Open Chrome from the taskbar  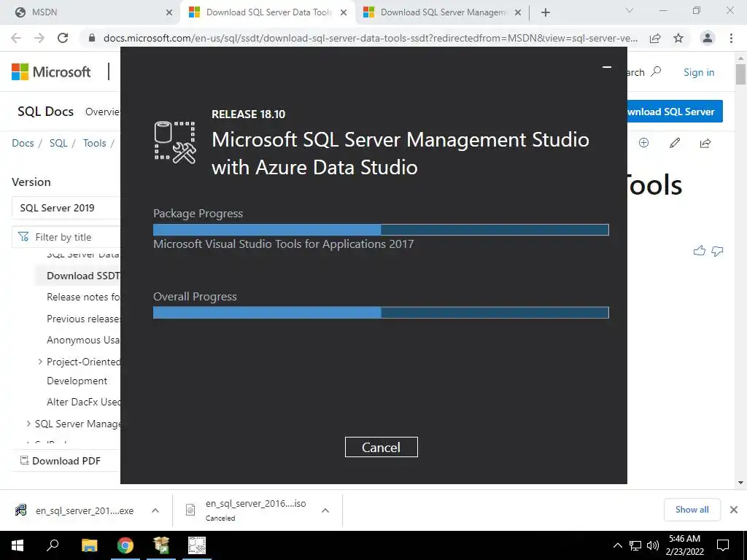pos(125,545)
